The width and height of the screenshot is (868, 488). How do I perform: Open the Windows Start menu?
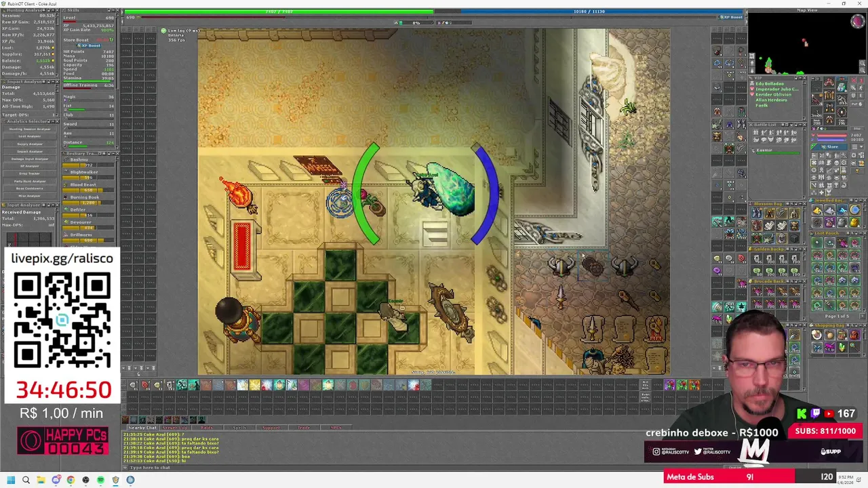[x=11, y=480]
